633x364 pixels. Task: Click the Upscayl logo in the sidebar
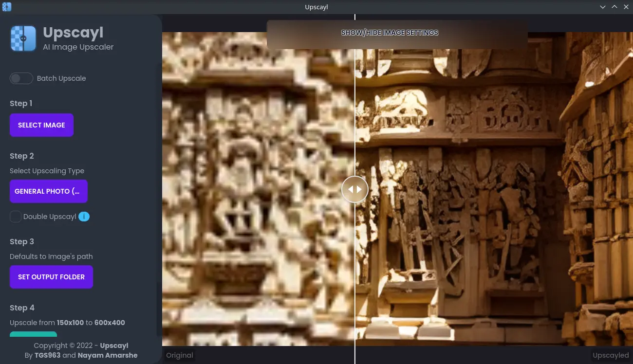point(23,38)
